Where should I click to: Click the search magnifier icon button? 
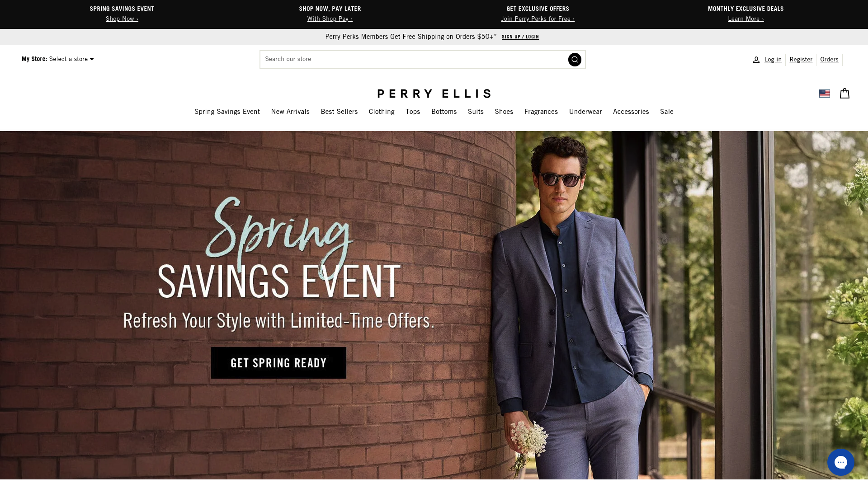coord(575,60)
